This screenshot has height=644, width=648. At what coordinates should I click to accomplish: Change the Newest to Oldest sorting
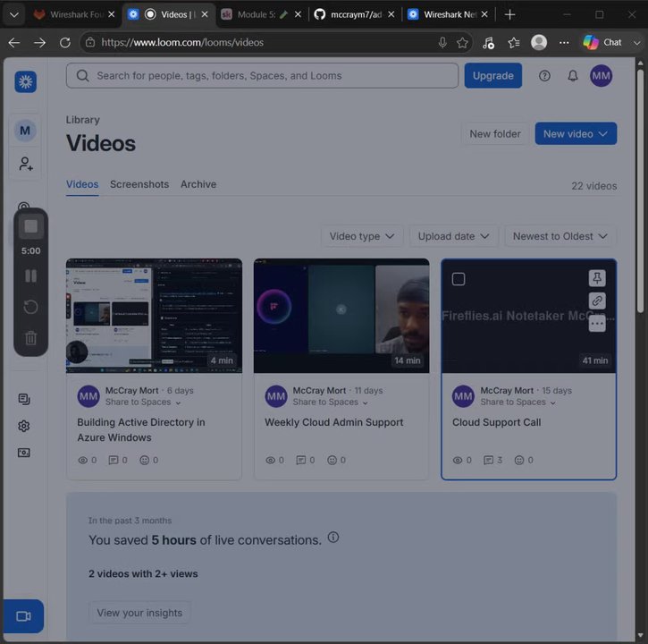[560, 236]
